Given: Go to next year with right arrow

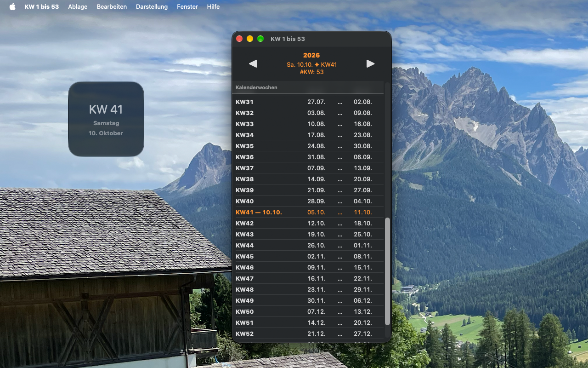Looking at the screenshot, I should coord(371,64).
